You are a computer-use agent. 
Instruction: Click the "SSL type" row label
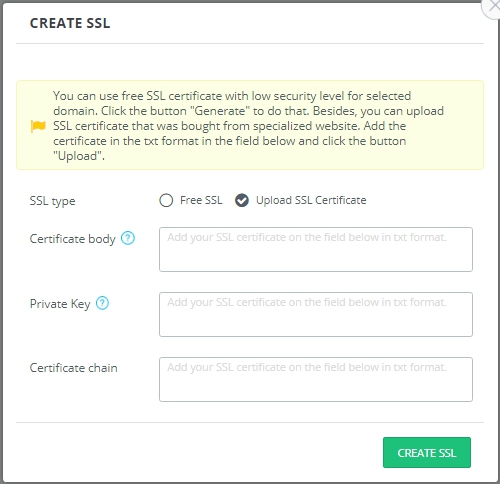(52, 201)
